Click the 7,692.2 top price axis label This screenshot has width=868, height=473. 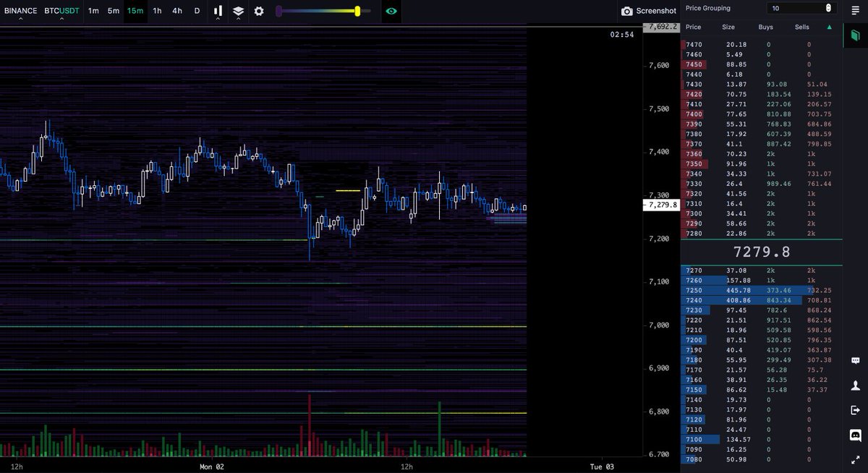tap(662, 26)
